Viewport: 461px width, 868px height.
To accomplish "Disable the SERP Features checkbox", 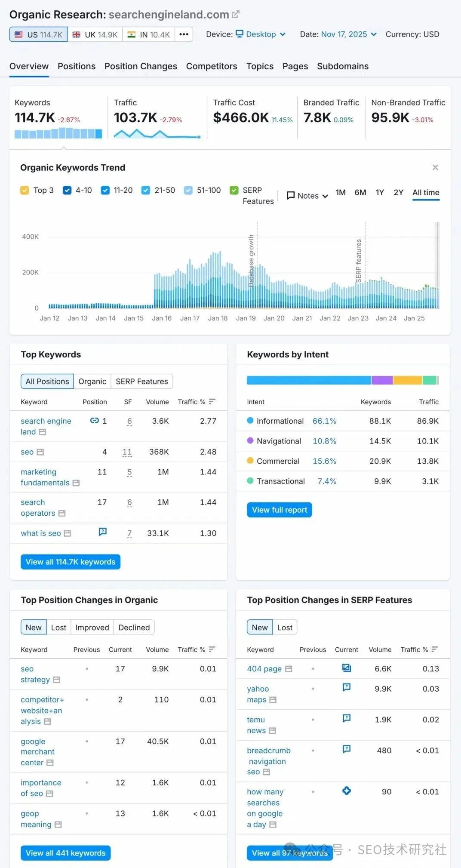I will pyautogui.click(x=234, y=190).
